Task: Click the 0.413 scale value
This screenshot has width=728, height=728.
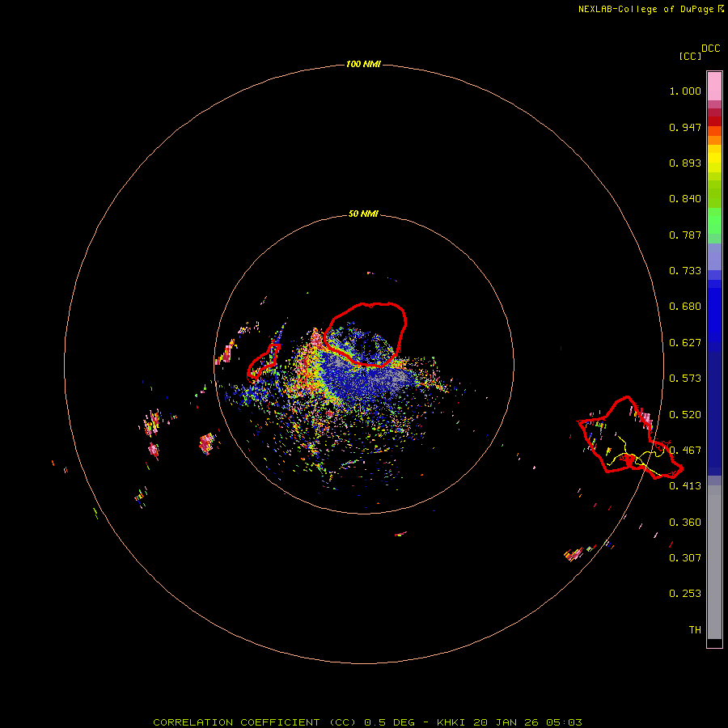Action: pyautogui.click(x=685, y=486)
